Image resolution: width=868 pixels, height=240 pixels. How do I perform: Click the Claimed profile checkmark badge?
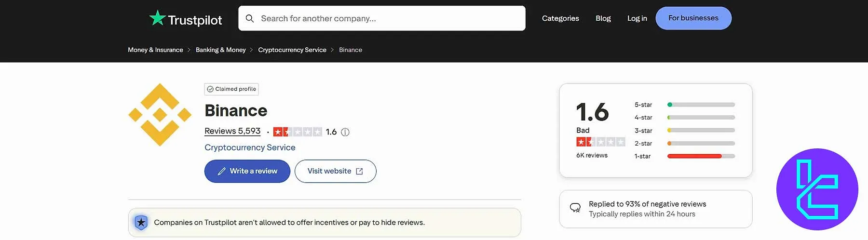tap(210, 89)
